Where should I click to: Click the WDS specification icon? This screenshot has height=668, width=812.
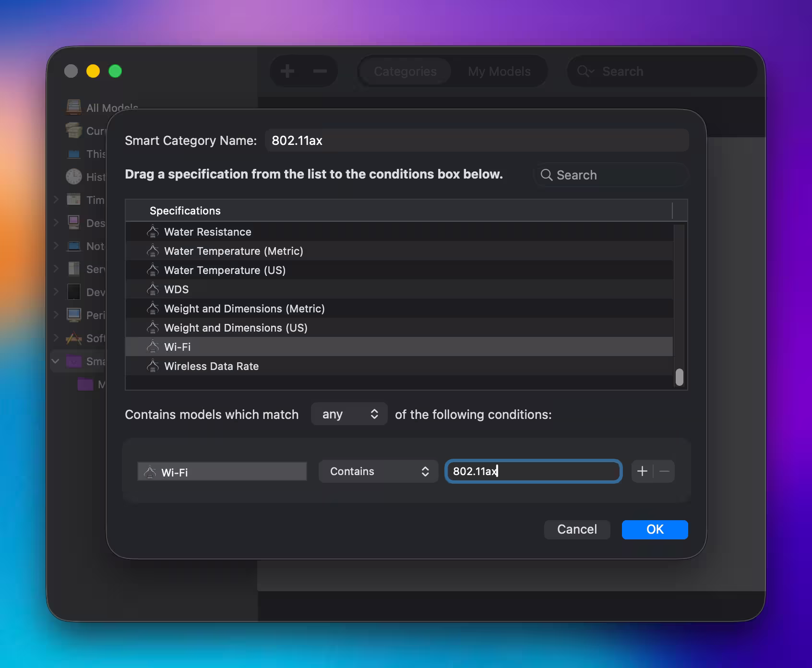153,289
